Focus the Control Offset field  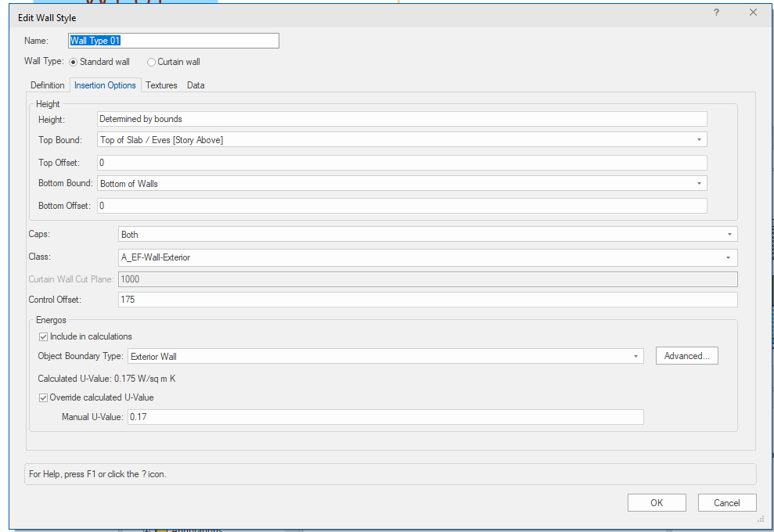[427, 300]
